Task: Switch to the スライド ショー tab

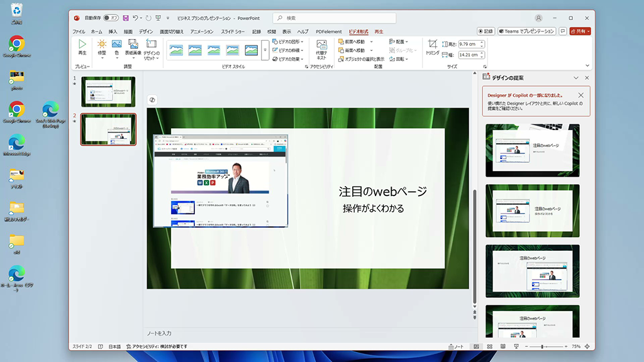Action: [x=233, y=31]
